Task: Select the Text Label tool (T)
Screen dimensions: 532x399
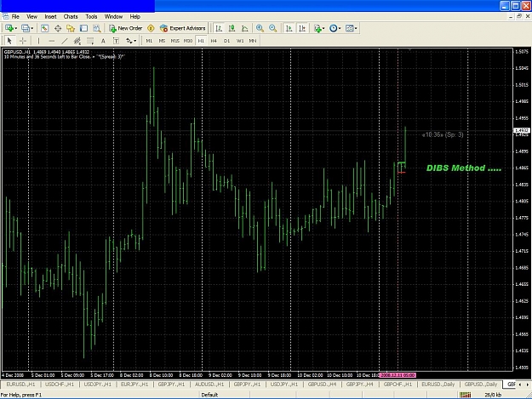Action: 116,41
